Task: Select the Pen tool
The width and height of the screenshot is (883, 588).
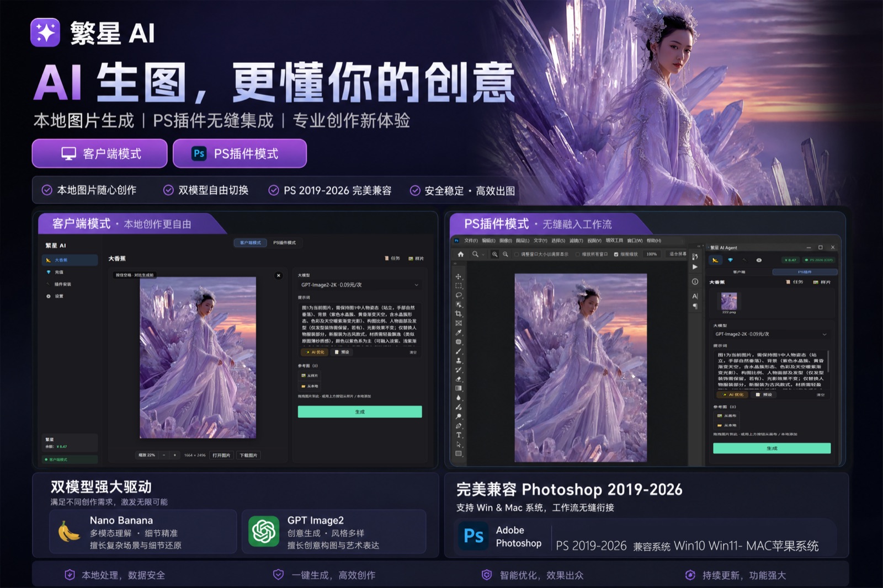Action: (458, 426)
